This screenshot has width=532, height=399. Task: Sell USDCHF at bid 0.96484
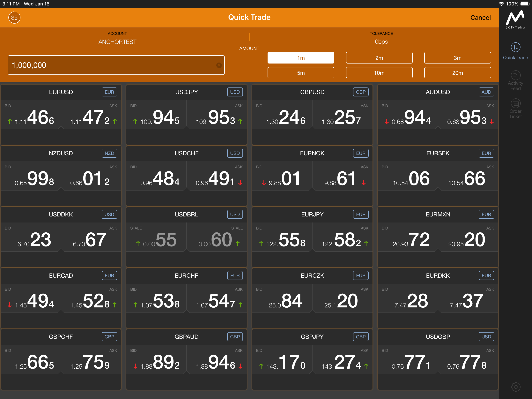click(156, 176)
